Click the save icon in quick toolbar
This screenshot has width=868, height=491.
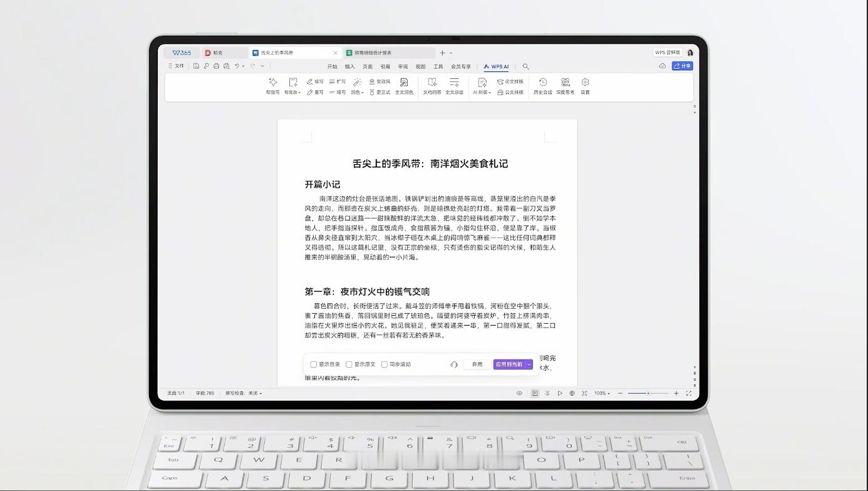click(196, 66)
